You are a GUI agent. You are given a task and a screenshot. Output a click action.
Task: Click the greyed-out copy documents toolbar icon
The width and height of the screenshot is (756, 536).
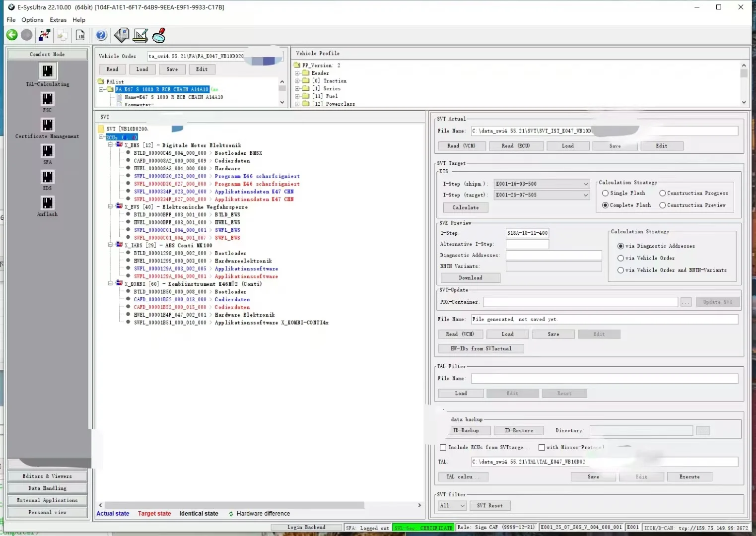click(62, 35)
